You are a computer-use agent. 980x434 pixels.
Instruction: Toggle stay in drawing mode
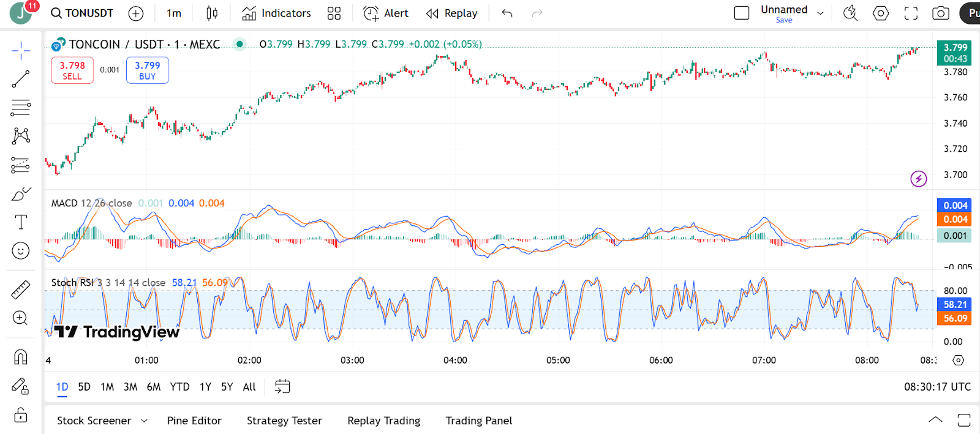[x=21, y=386]
